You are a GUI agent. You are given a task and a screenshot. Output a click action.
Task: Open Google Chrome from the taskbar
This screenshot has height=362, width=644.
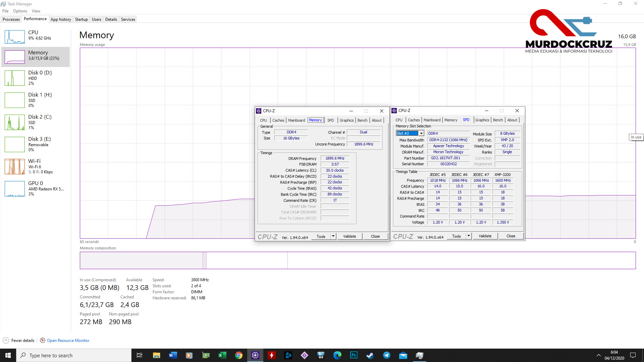point(238,355)
